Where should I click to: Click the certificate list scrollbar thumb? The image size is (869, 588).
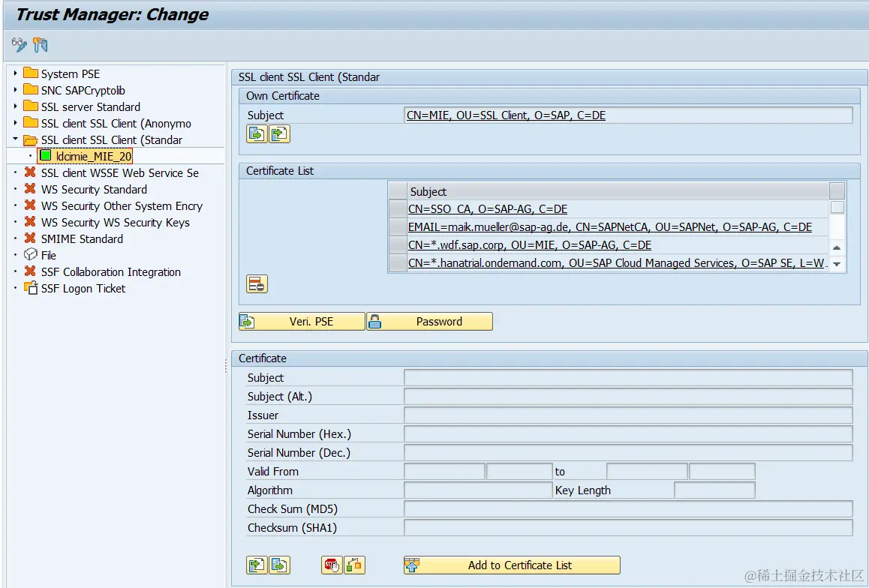tap(837, 208)
